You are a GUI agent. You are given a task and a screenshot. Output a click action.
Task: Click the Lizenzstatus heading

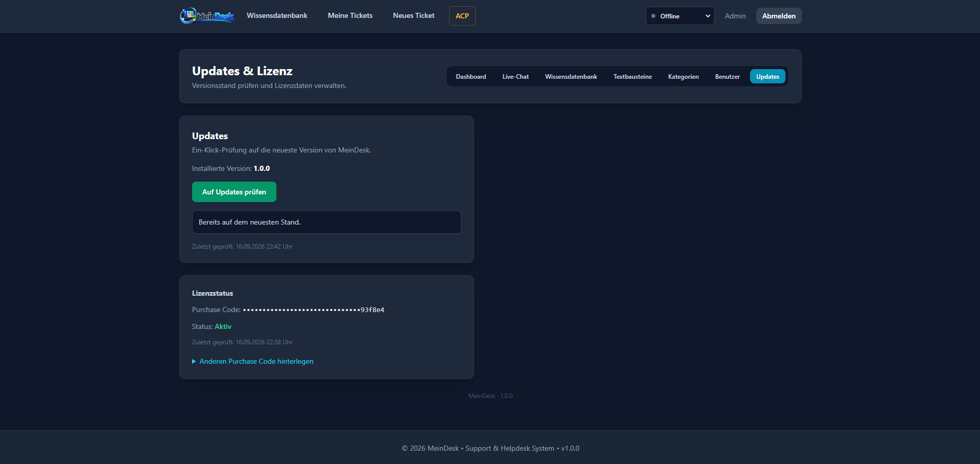tap(212, 293)
